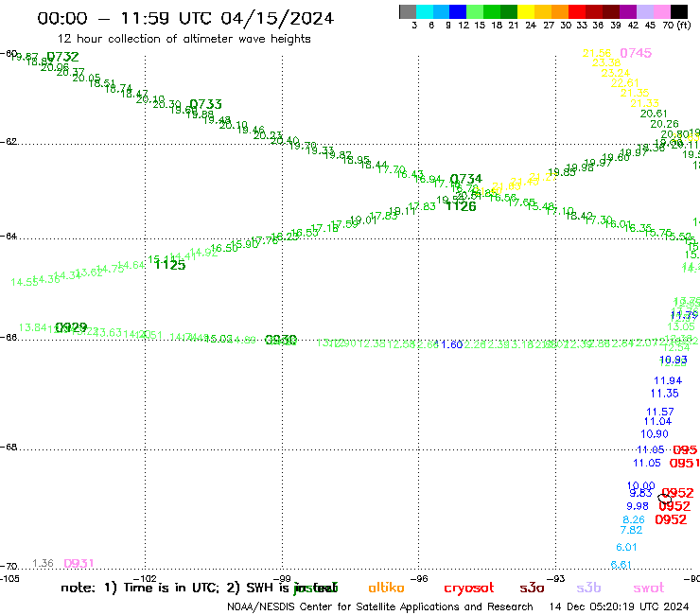Image resolution: width=700 pixels, height=615 pixels.
Task: Click the gray 3 ft legend color swatch
Action: point(408,11)
